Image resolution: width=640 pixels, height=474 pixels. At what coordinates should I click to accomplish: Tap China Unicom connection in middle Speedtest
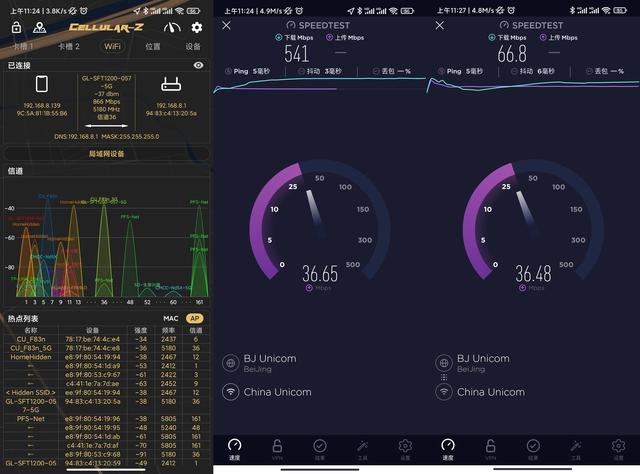[x=278, y=392]
